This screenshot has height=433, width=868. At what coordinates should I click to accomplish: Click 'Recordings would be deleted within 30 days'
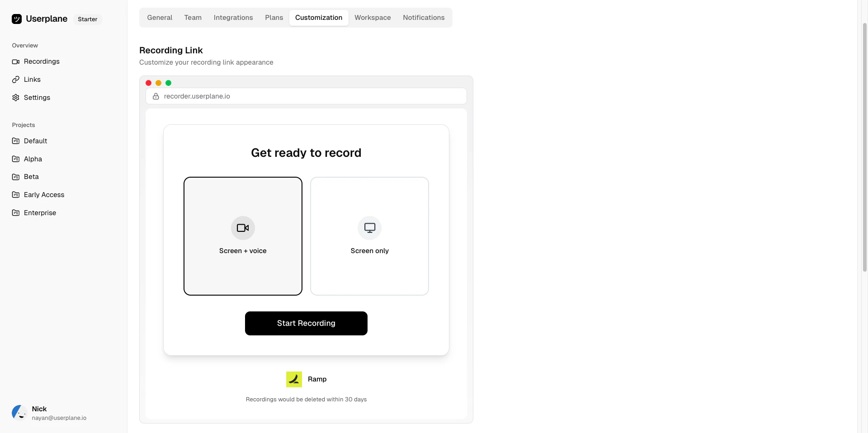[x=306, y=400]
